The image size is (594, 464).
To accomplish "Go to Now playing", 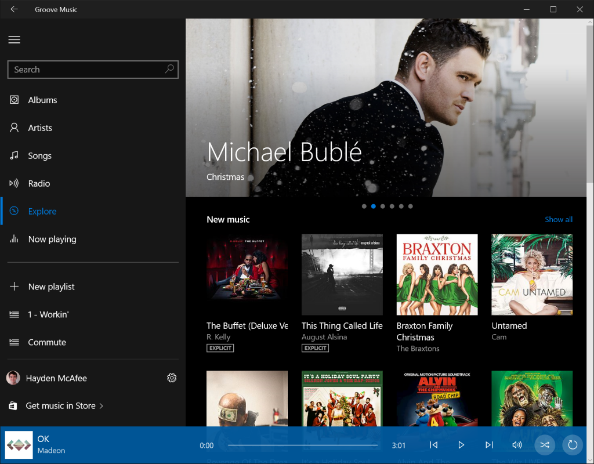I will [x=93, y=239].
